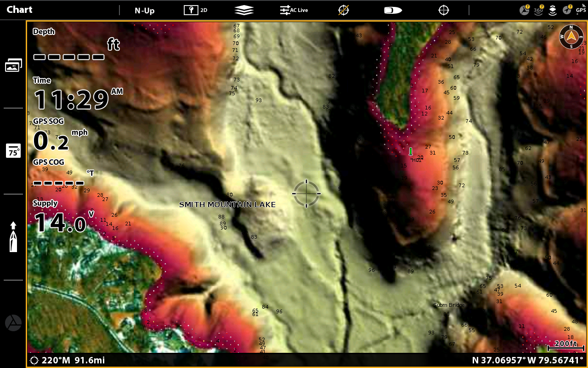Check the first sensor status icon
Viewport: 588px width, 368px height.
pyautogui.click(x=525, y=10)
